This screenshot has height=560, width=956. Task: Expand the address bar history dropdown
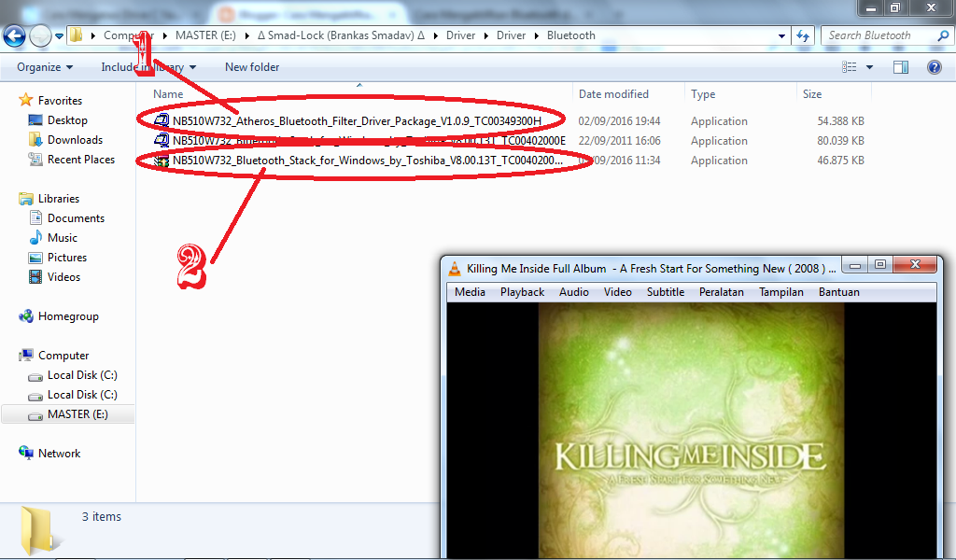[781, 36]
